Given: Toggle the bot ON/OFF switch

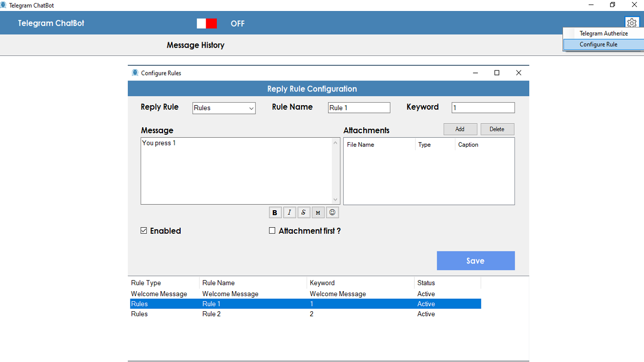Looking at the screenshot, I should click(x=207, y=24).
